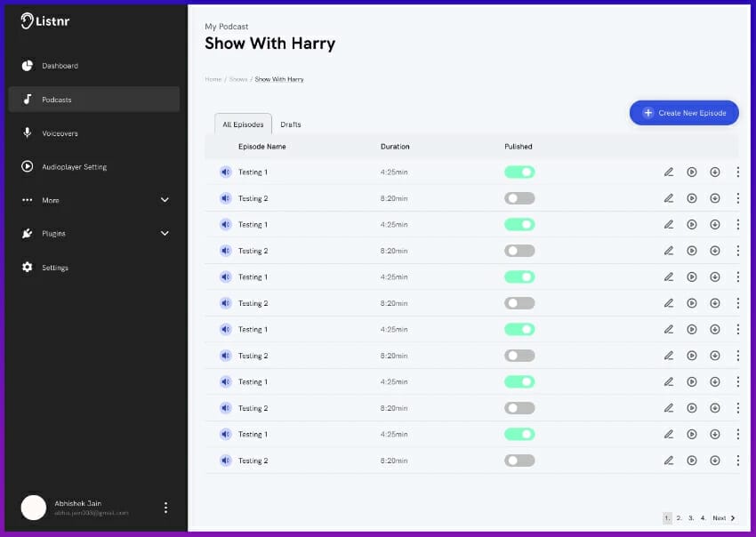
Task: Expand the More menu chevron
Action: coord(165,200)
